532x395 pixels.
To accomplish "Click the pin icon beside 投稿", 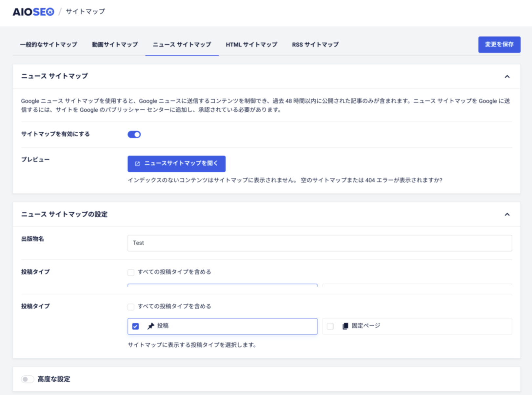I will point(151,326).
